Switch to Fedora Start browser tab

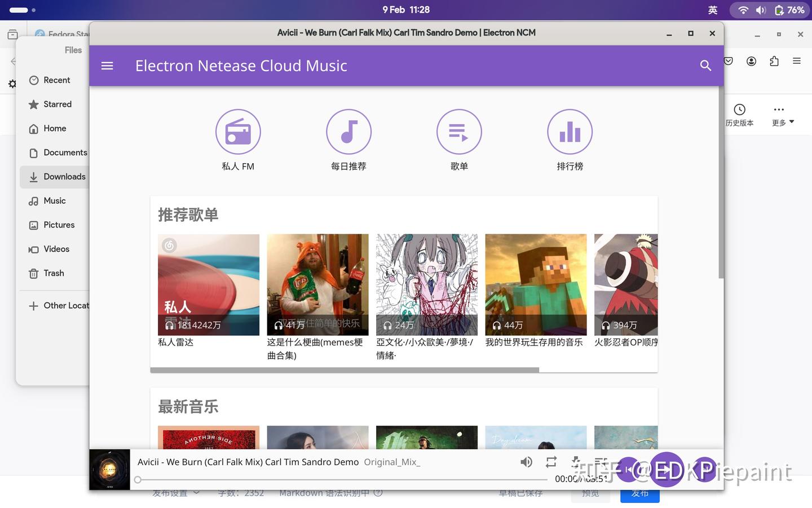tap(62, 34)
